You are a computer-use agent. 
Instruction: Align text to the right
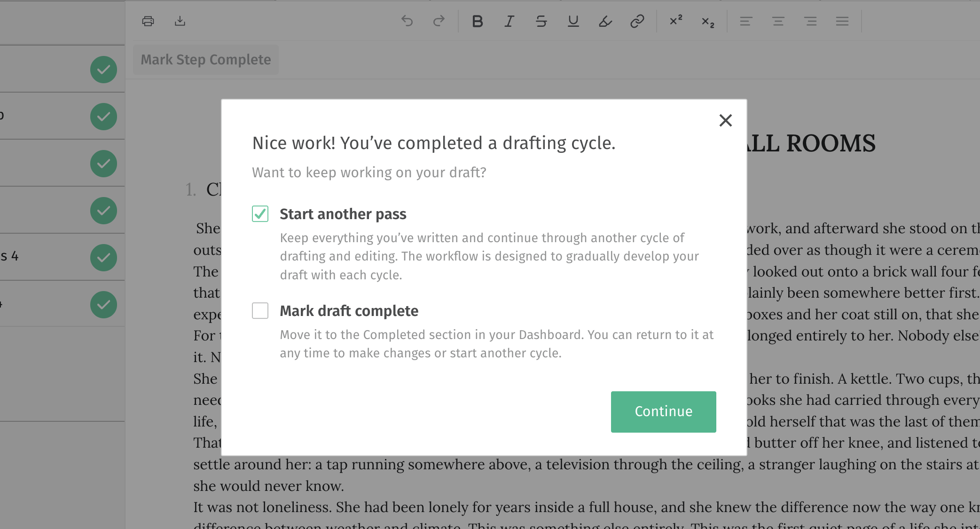(810, 21)
